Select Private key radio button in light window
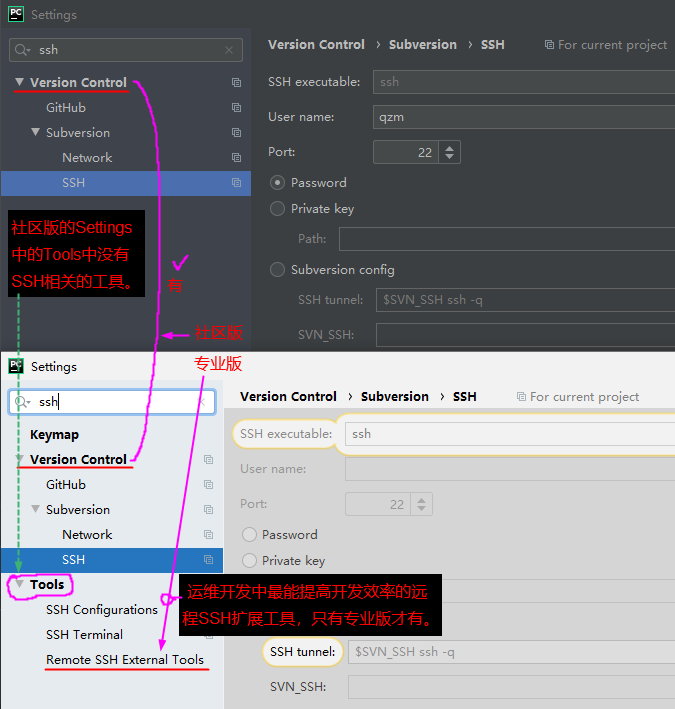This screenshot has height=709, width=675. tap(249, 561)
